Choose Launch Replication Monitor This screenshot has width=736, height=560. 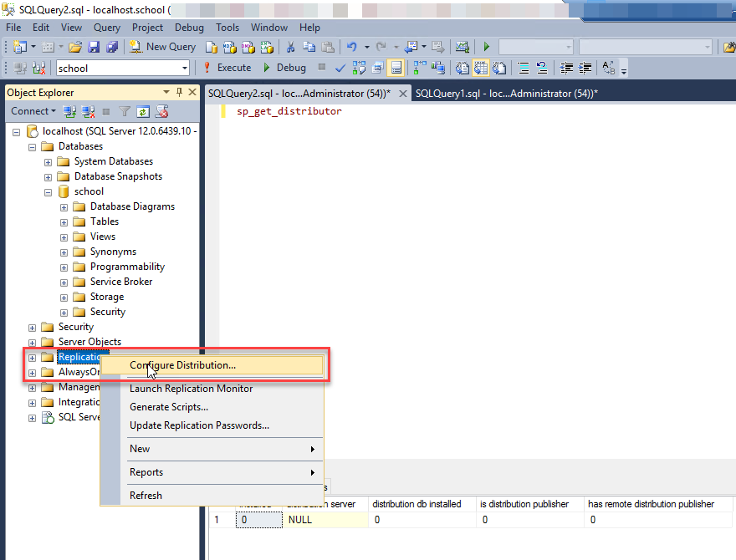[x=191, y=389]
